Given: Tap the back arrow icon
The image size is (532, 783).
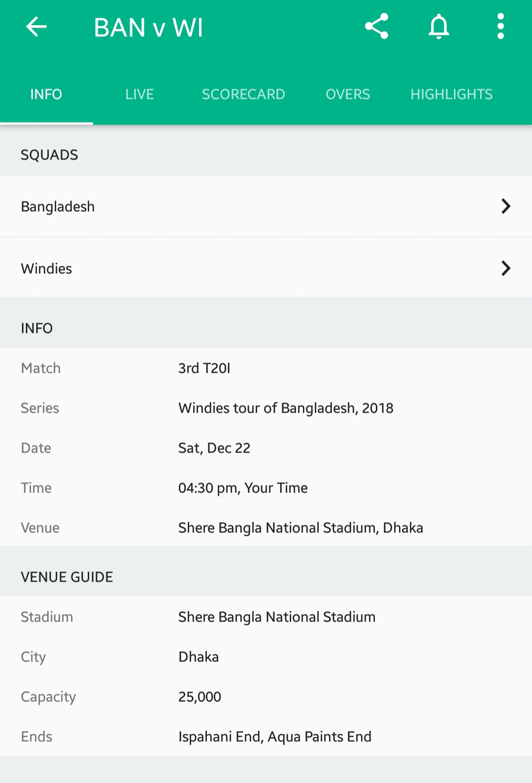Looking at the screenshot, I should 36,27.
